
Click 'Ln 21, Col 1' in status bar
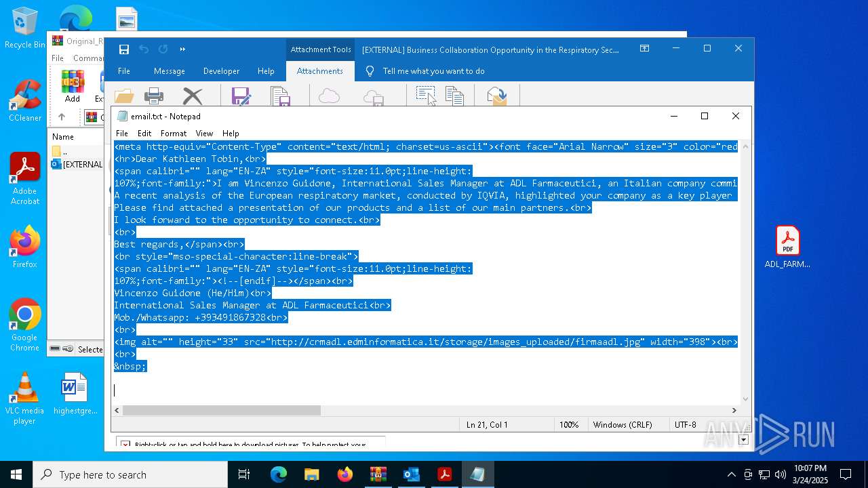pos(487,425)
